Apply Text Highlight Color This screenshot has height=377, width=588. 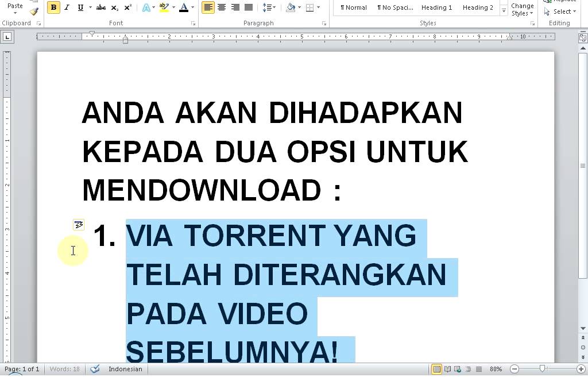click(164, 7)
